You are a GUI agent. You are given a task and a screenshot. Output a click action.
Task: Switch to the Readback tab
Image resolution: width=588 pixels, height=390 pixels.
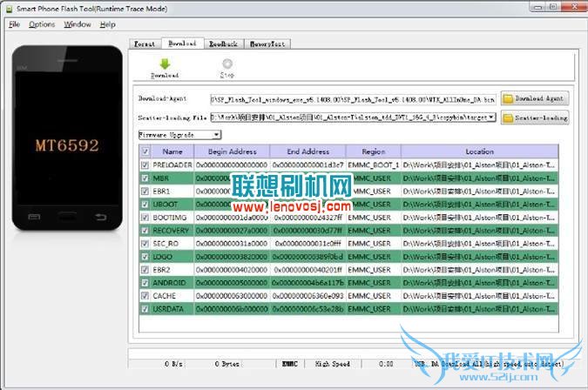224,44
